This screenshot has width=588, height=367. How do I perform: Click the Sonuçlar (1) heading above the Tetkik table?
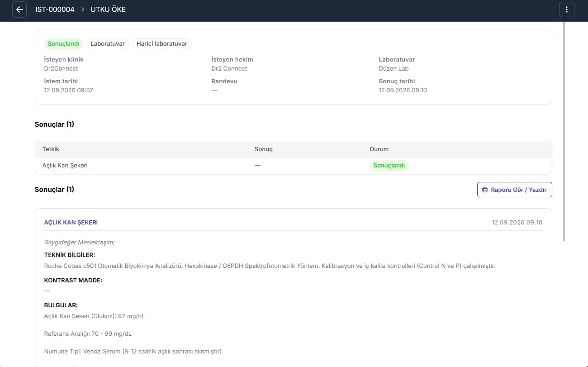[54, 124]
